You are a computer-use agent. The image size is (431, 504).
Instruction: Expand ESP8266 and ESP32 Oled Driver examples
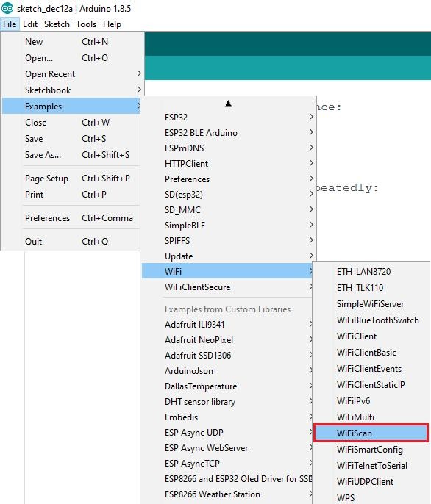pyautogui.click(x=227, y=478)
